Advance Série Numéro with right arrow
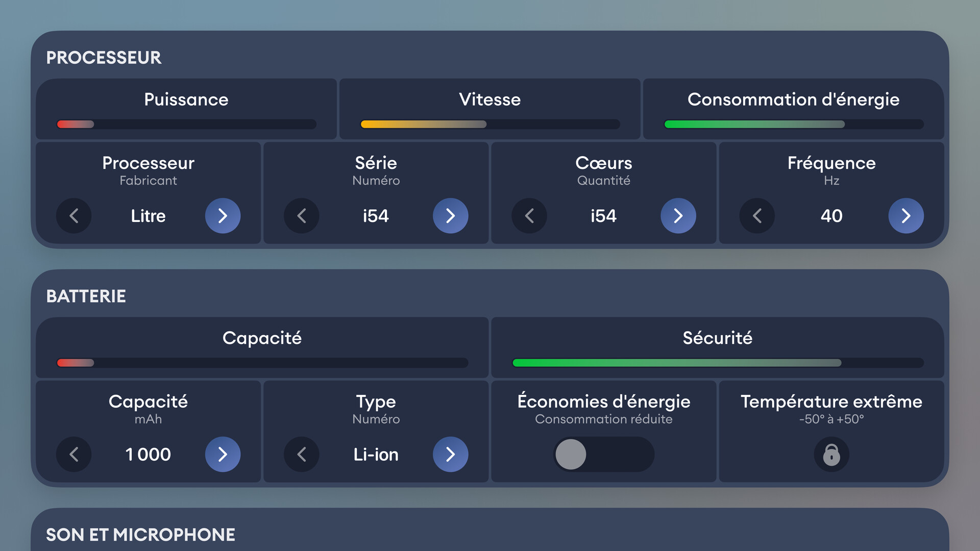Image resolution: width=980 pixels, height=551 pixels. pos(450,216)
